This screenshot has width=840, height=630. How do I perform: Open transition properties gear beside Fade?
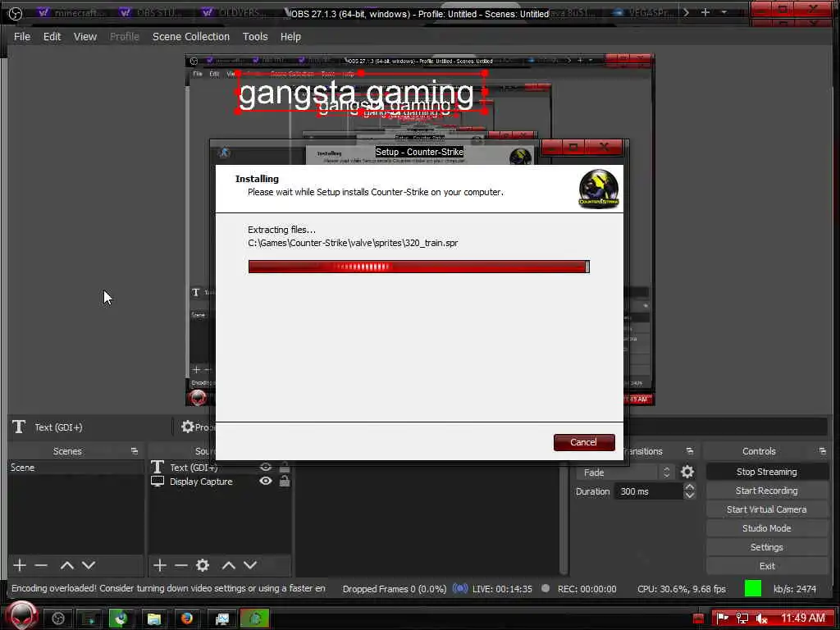(x=687, y=472)
